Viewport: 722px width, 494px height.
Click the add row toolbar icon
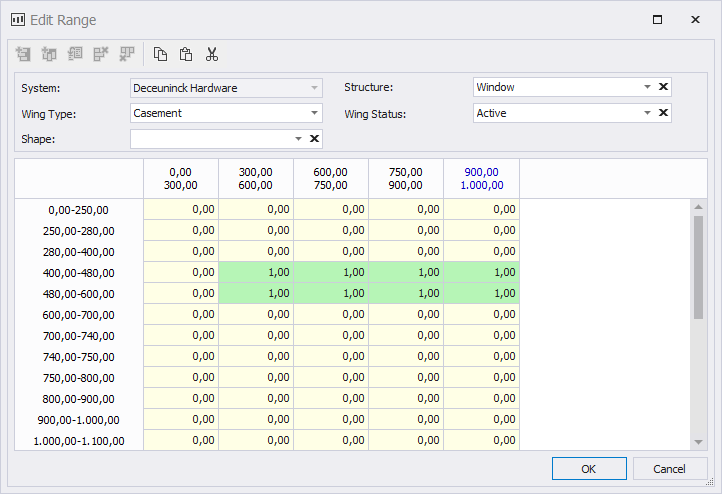pos(24,55)
